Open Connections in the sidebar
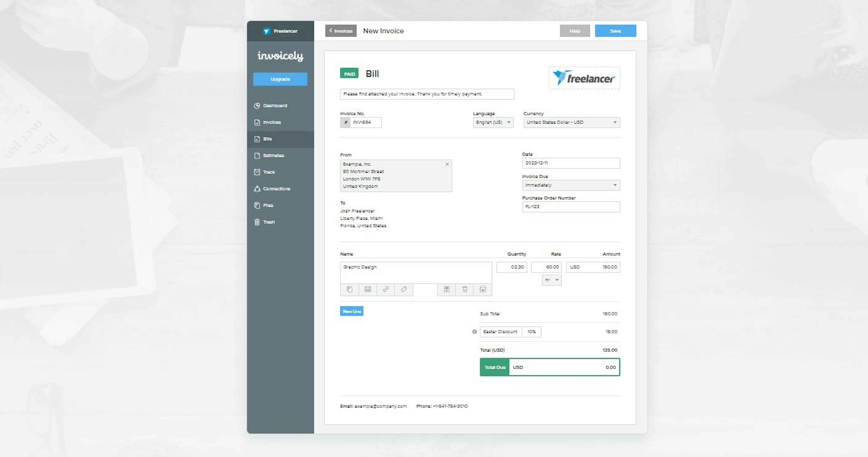Viewport: 868px width, 457px height. (280, 189)
